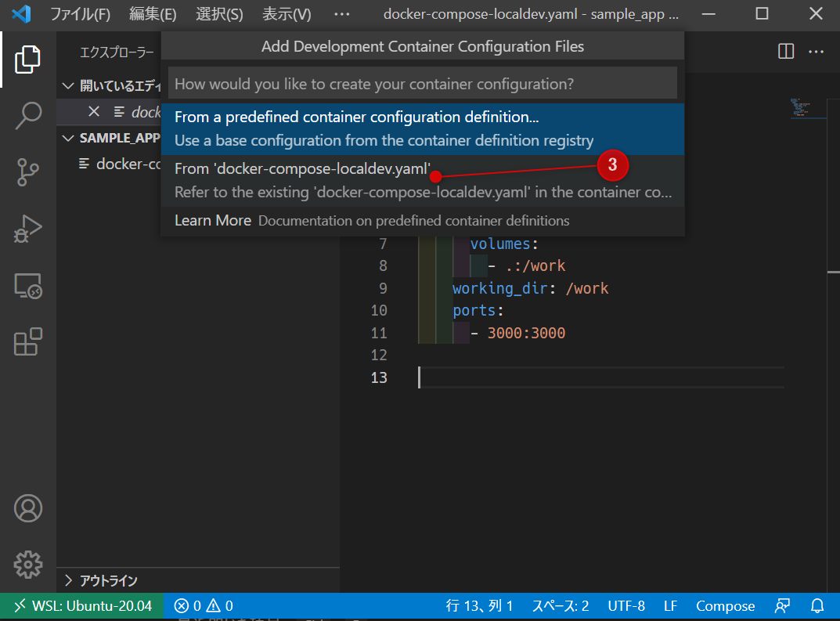Open editor More Actions ellipsis
840x621 pixels.
816,52
